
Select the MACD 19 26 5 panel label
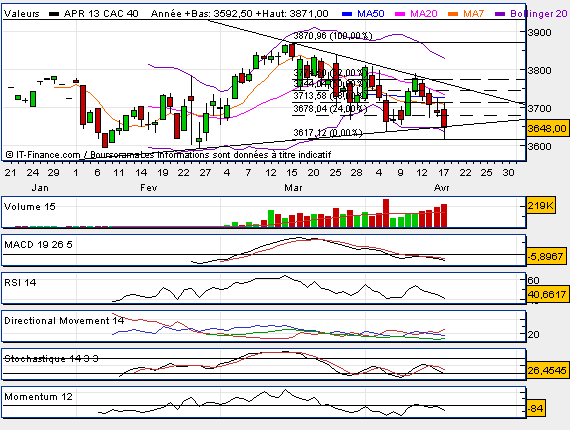click(38, 245)
